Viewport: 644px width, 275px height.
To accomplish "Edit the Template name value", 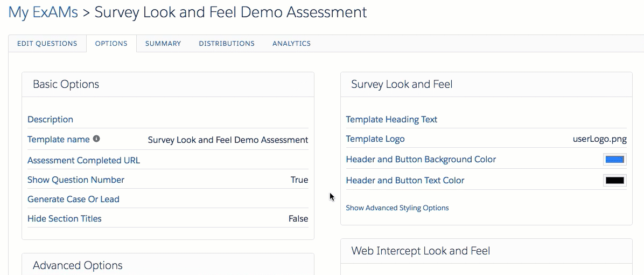I will tap(228, 140).
